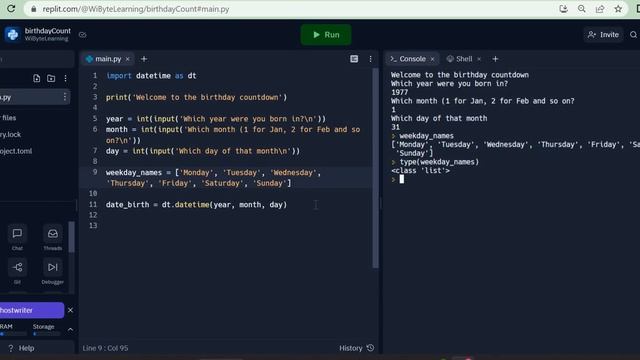Toggle the editor pane layout icon

[354, 59]
